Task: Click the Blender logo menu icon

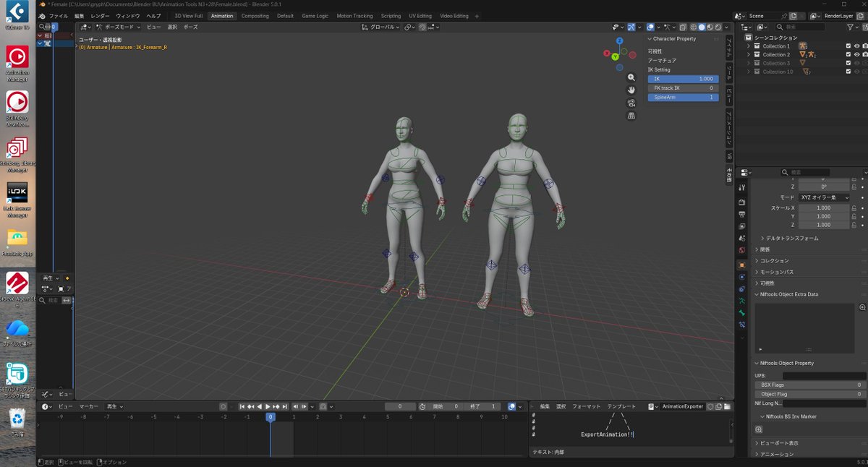Action: point(42,15)
